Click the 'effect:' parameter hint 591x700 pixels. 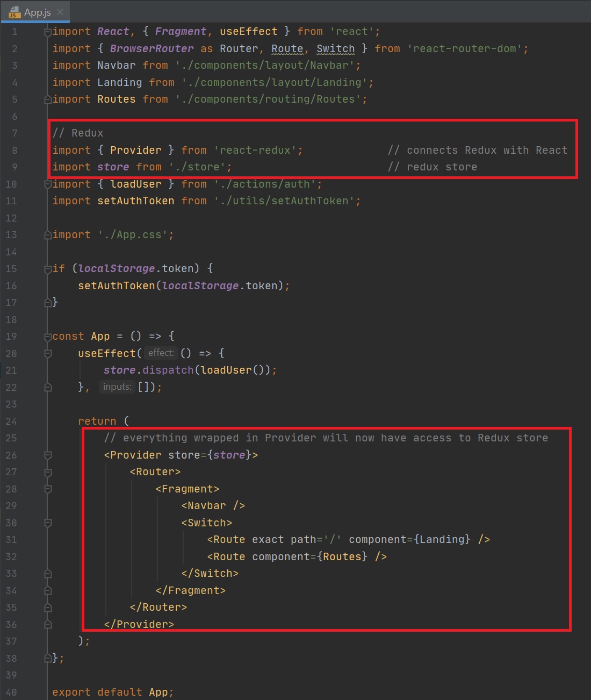[x=161, y=353]
